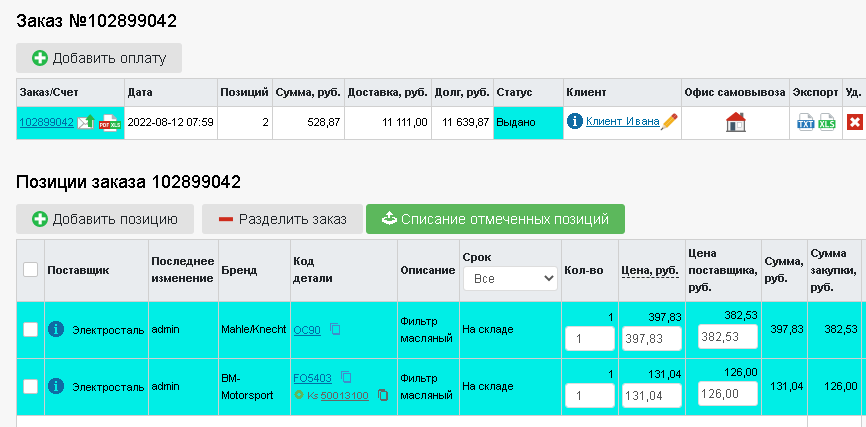Image resolution: width=866 pixels, height=427 pixels.
Task: Check the OC90 position checkbox
Action: click(30, 329)
